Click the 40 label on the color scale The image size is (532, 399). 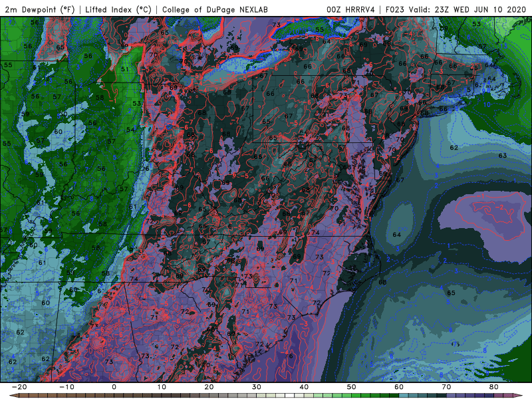pyautogui.click(x=304, y=387)
